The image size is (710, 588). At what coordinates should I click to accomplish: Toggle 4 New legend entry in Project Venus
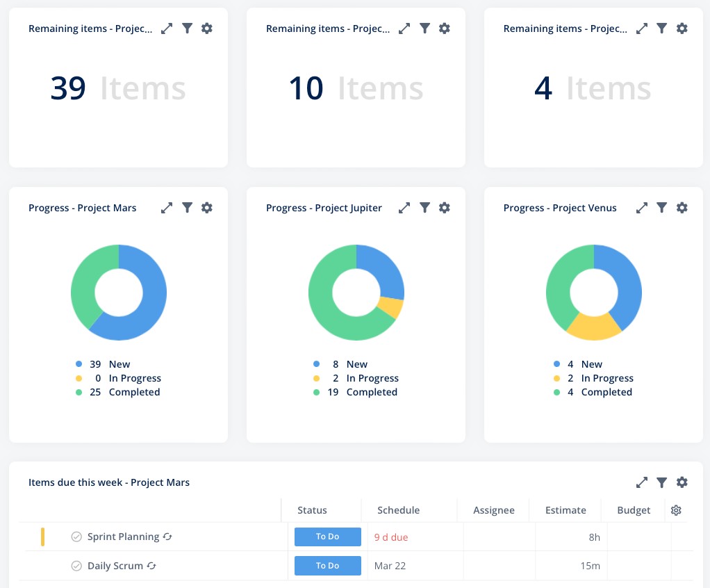[578, 364]
